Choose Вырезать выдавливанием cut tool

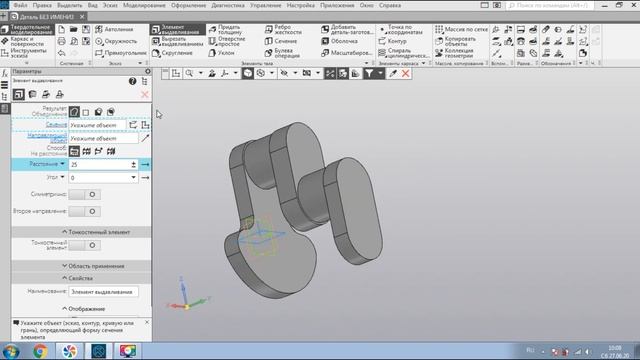tap(177, 41)
